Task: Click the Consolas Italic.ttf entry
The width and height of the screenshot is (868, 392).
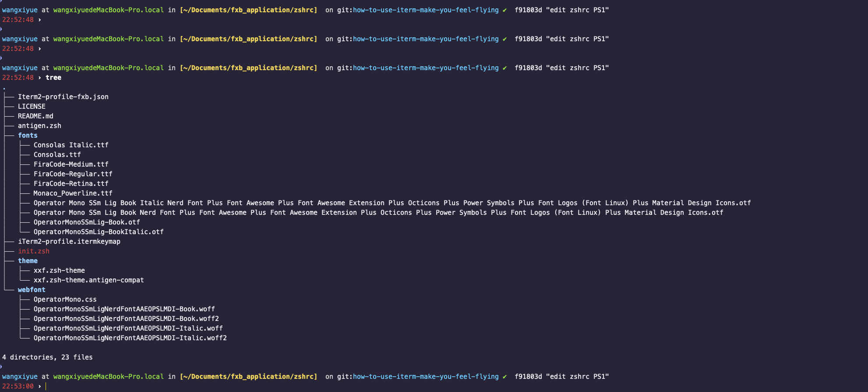Action: click(x=71, y=145)
